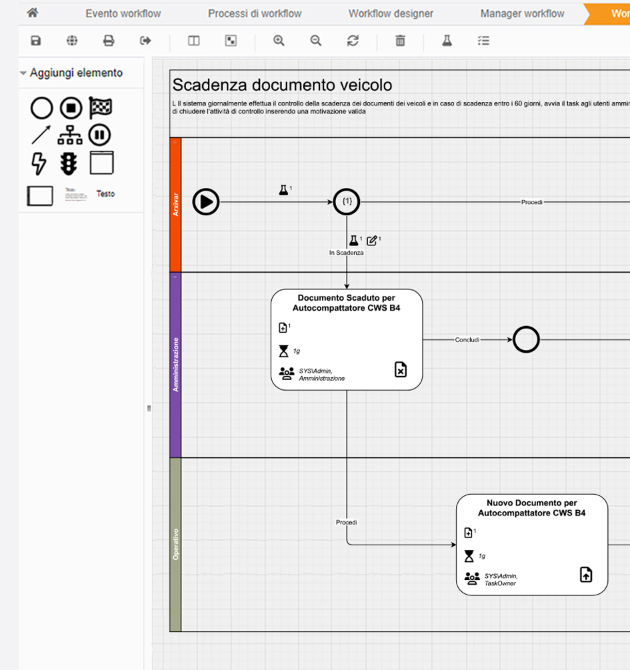Select the empty circle state element
This screenshot has width=630, height=670.
(x=41, y=108)
